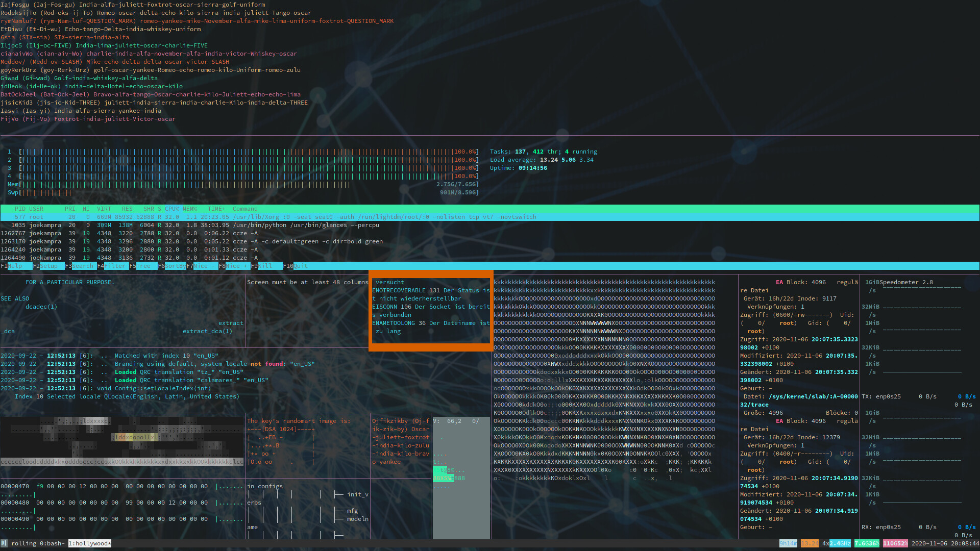980x551 pixels.
Task: Click F10 Quit in htop
Action: [296, 266]
